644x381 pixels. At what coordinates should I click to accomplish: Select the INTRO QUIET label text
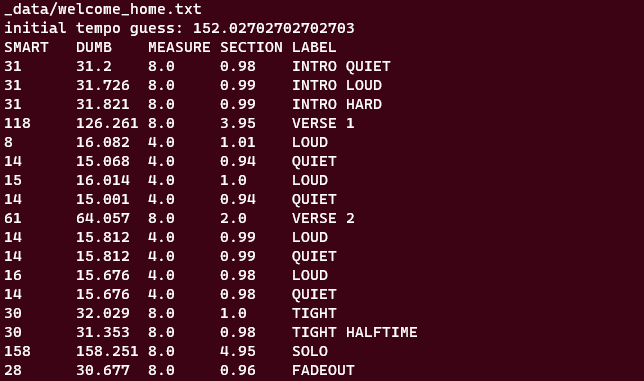point(341,66)
